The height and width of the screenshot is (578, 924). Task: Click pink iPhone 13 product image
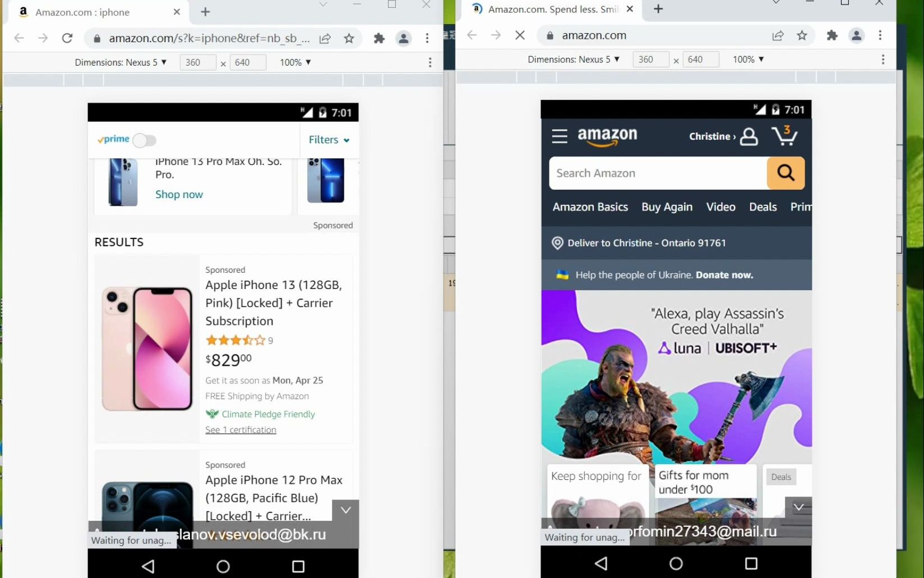click(147, 349)
